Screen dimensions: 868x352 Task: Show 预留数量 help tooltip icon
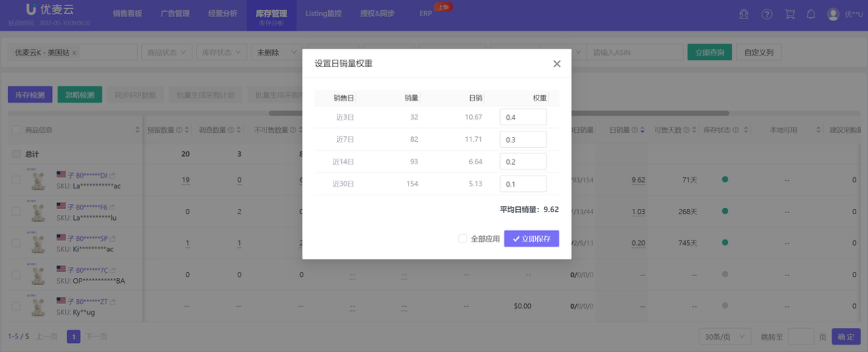tap(179, 130)
